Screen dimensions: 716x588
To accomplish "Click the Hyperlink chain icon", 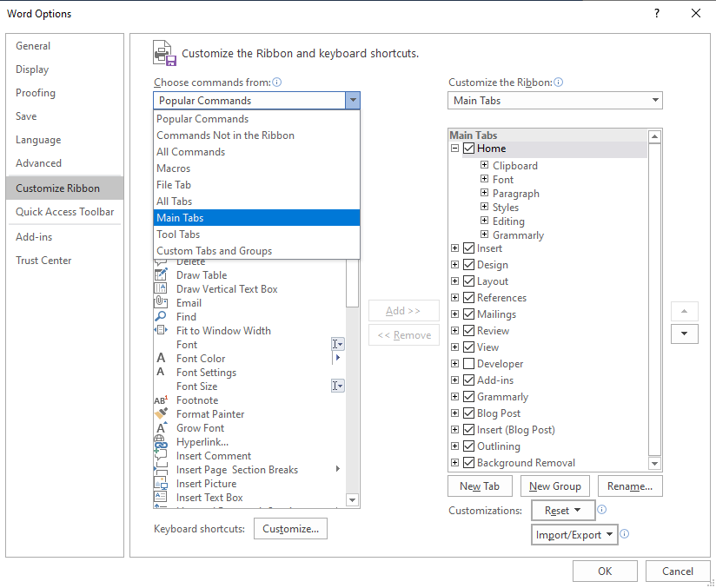I will point(161,442).
